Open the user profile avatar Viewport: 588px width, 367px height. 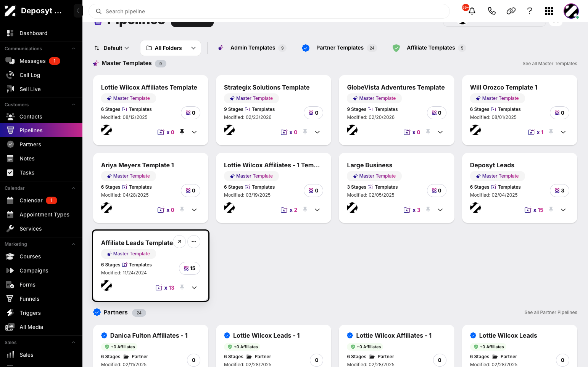[571, 11]
